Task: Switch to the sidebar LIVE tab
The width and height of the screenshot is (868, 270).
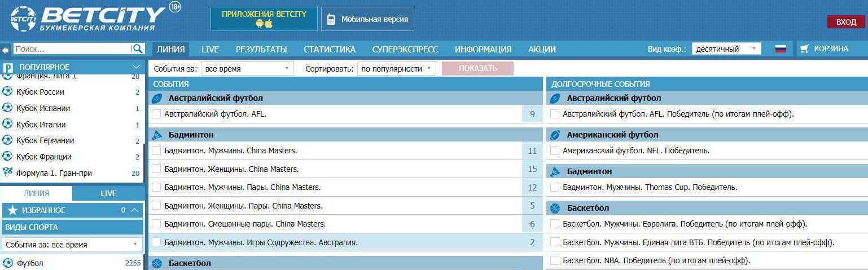Action: click(108, 193)
